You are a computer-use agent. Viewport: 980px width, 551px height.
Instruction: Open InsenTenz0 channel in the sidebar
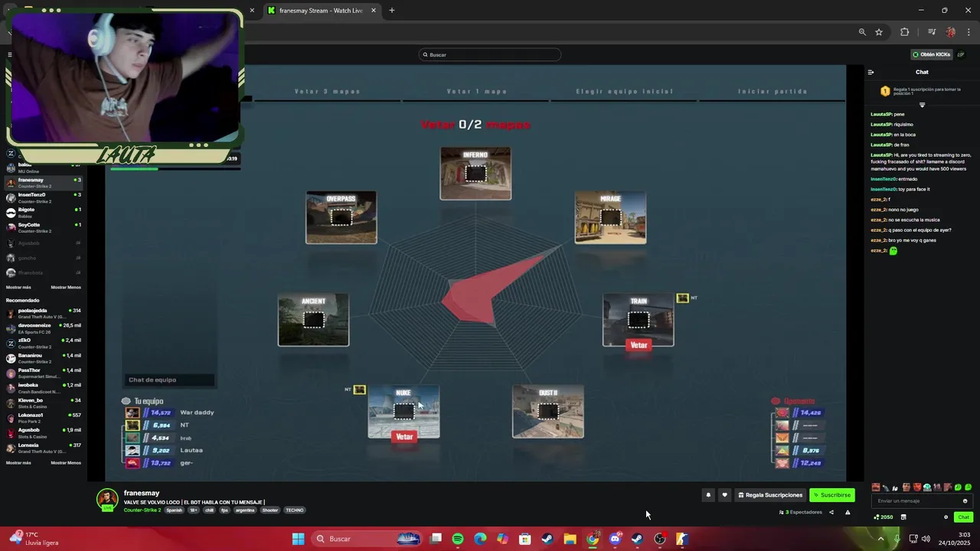pyautogui.click(x=44, y=197)
